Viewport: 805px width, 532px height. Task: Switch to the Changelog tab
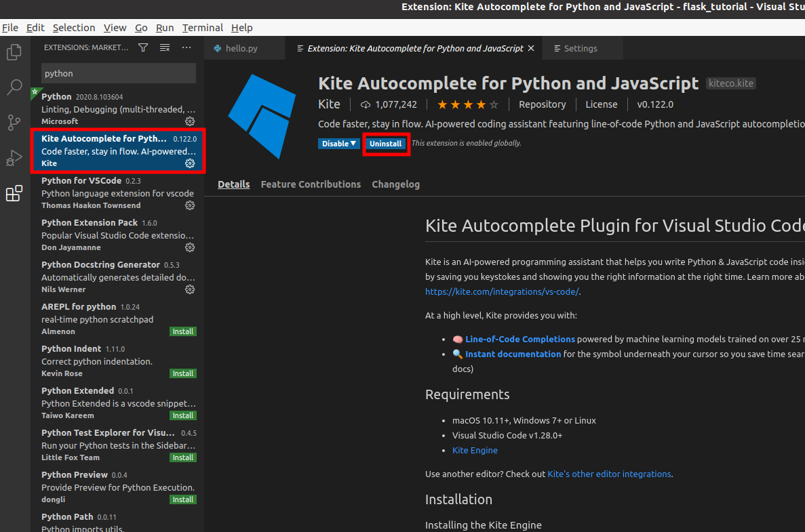[x=396, y=184]
